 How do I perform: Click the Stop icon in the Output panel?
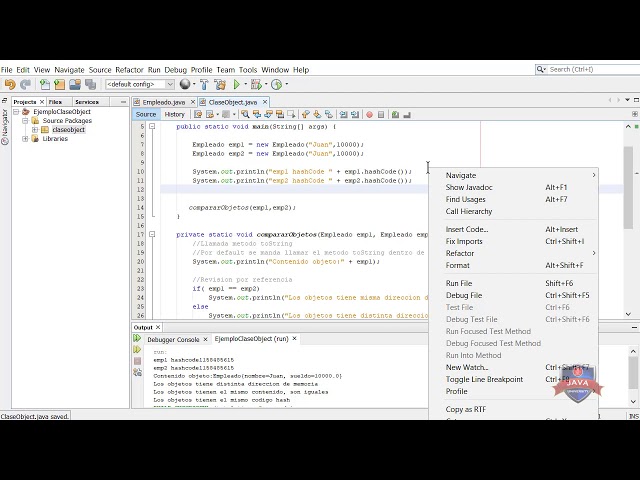click(x=137, y=361)
